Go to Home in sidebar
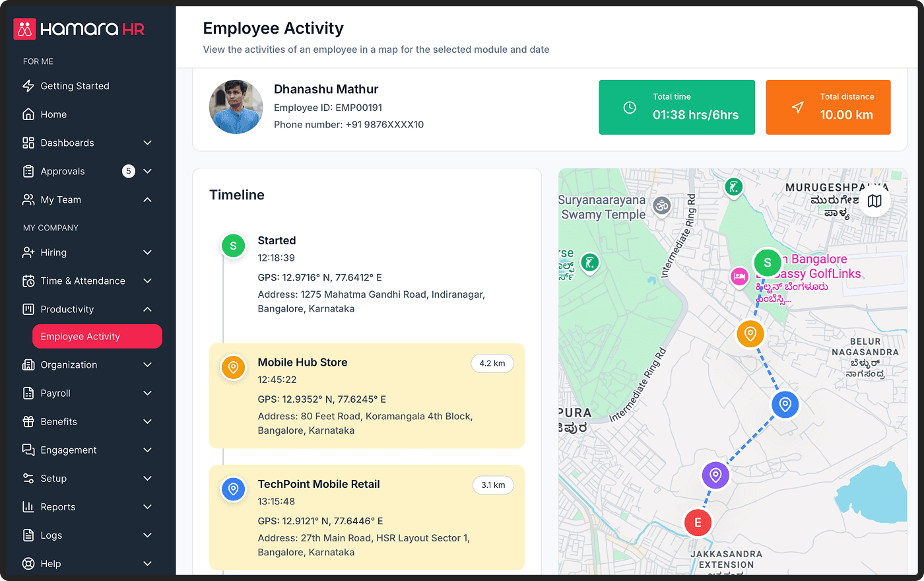The width and height of the screenshot is (924, 581). pyautogui.click(x=53, y=114)
